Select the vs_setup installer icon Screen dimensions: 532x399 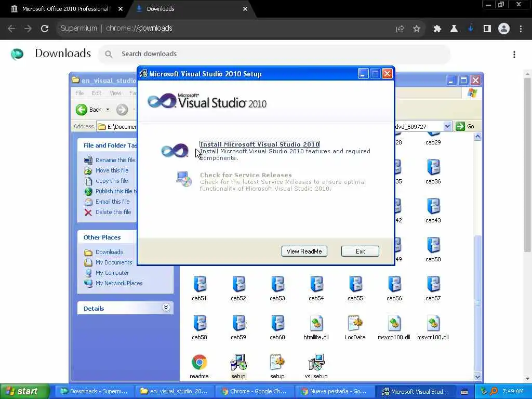coord(316,362)
